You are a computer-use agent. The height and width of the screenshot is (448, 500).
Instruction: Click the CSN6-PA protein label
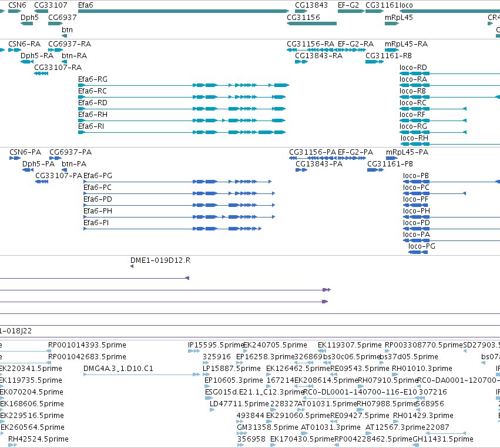click(x=25, y=152)
